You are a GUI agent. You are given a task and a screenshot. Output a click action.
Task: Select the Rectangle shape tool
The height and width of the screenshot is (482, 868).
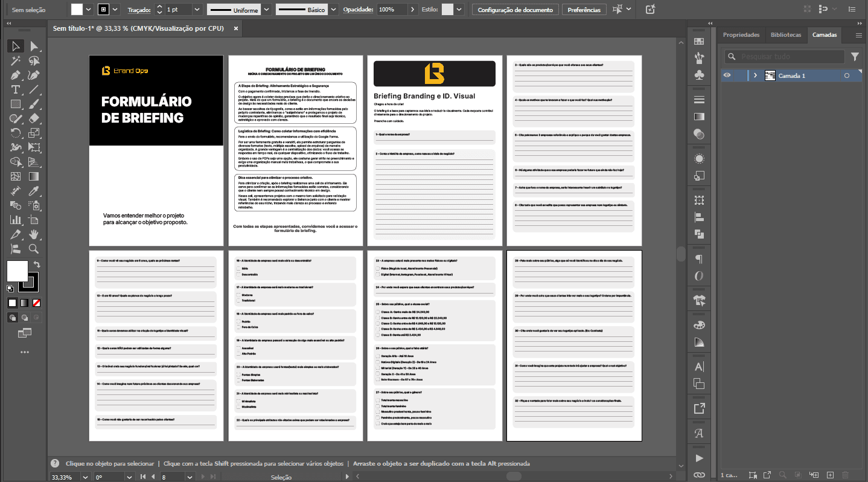click(x=16, y=104)
